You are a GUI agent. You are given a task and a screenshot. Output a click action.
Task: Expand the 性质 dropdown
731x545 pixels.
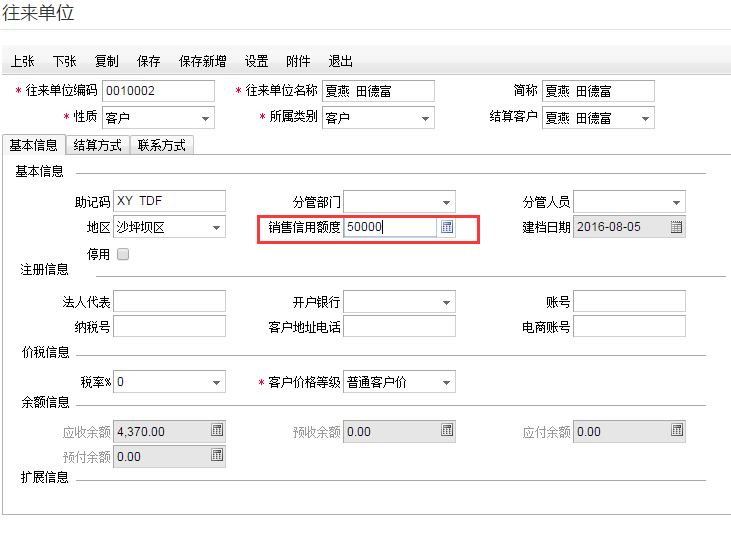205,118
